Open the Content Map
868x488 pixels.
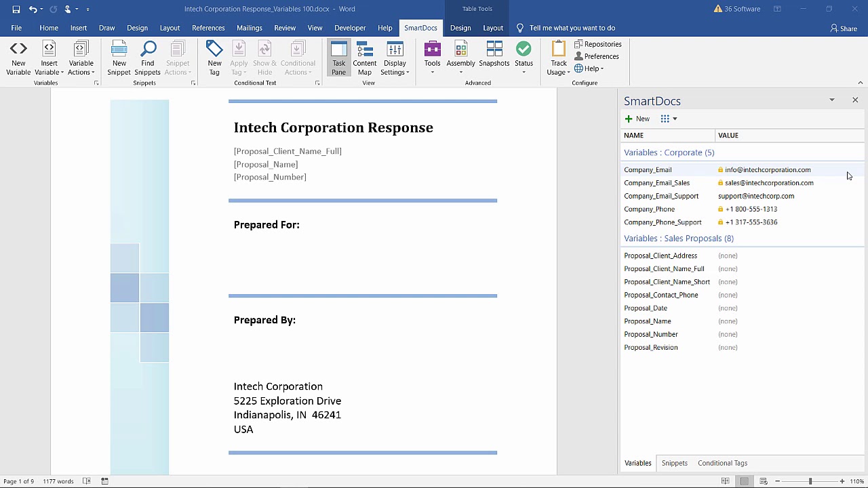click(x=364, y=58)
